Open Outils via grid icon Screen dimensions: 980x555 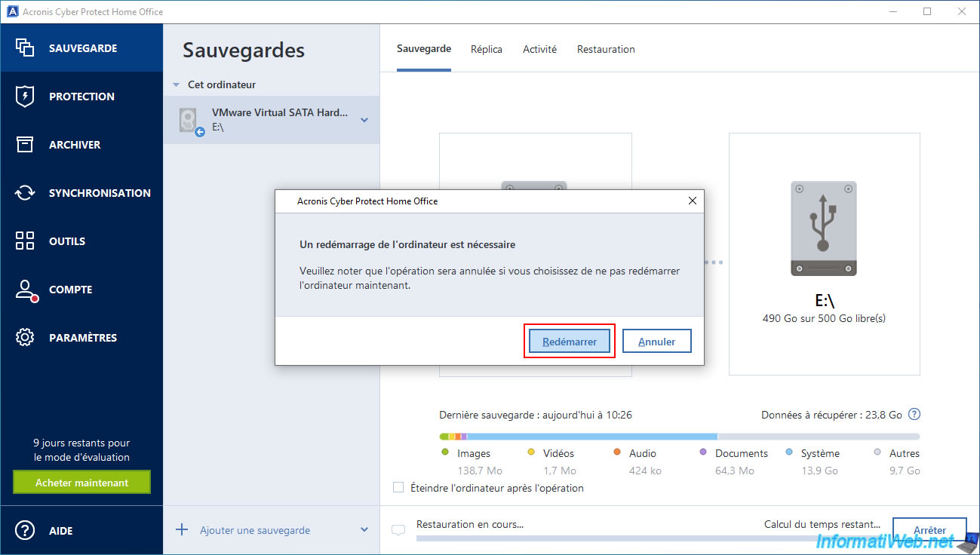(x=25, y=241)
